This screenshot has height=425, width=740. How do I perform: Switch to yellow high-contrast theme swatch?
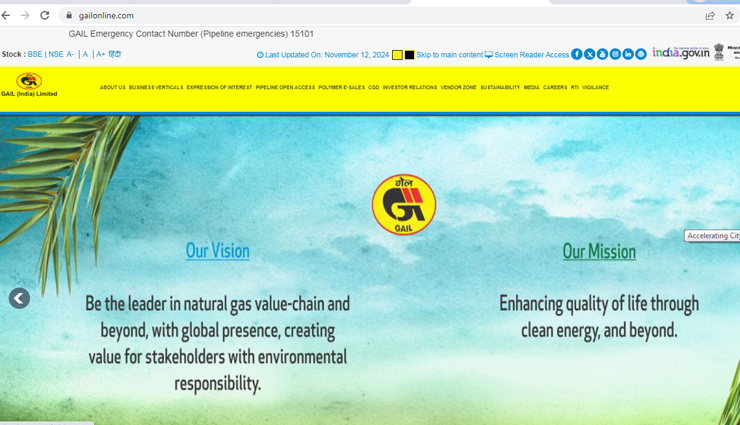397,55
